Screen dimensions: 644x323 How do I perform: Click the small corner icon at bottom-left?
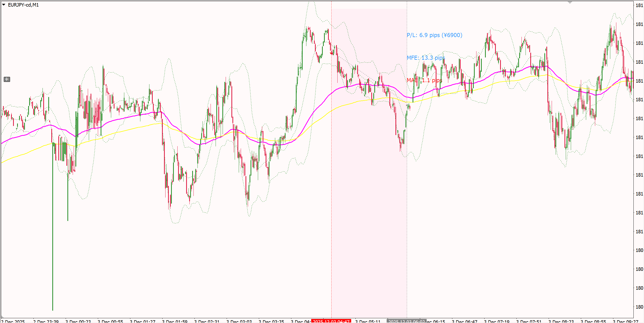(x=3, y=317)
